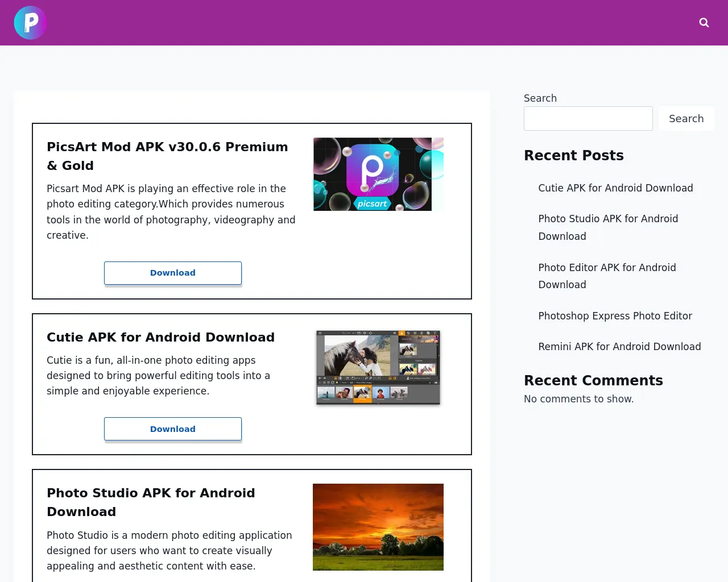
Task: Click the Search label above the input
Action: tap(540, 98)
